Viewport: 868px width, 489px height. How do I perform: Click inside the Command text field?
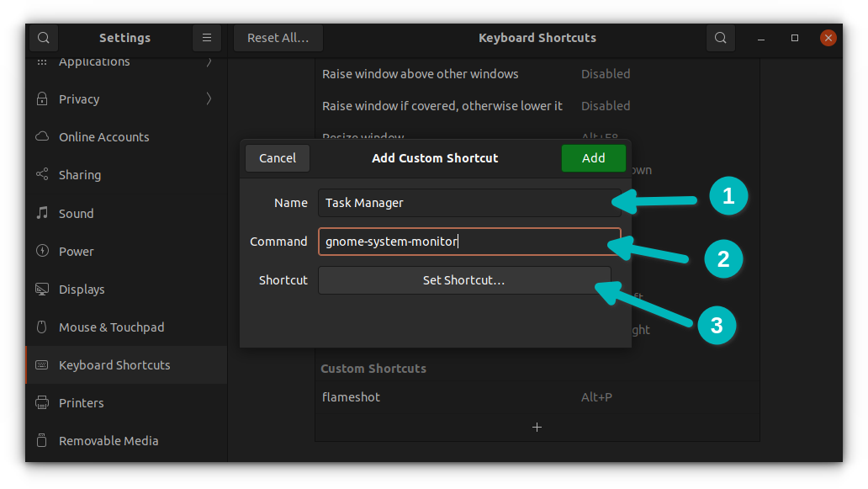point(469,242)
